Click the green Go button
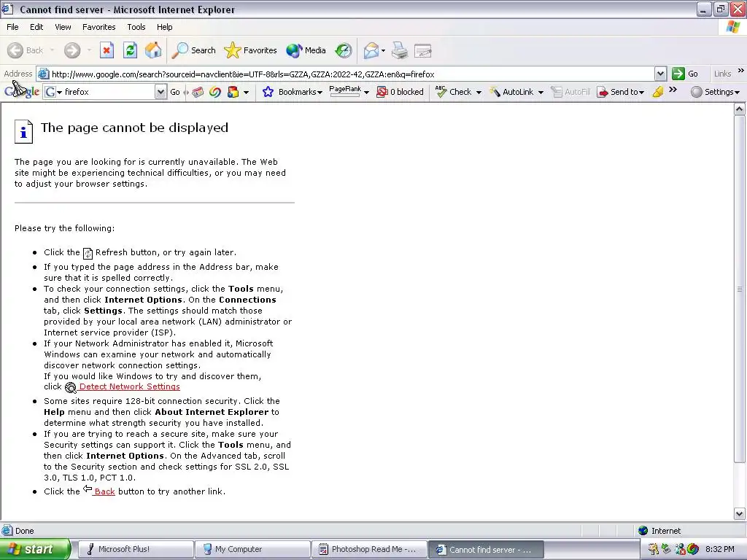This screenshot has height=560, width=747. (685, 74)
